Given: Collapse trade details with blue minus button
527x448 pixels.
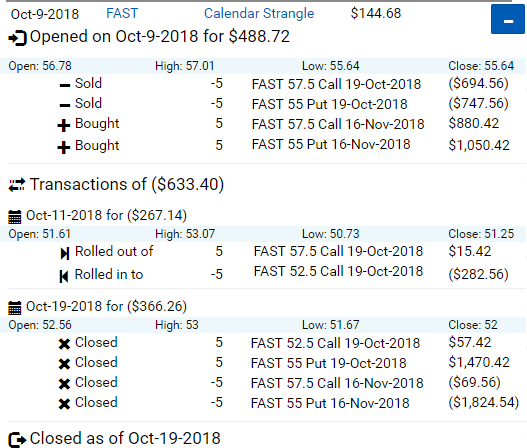Looking at the screenshot, I should tap(508, 19).
